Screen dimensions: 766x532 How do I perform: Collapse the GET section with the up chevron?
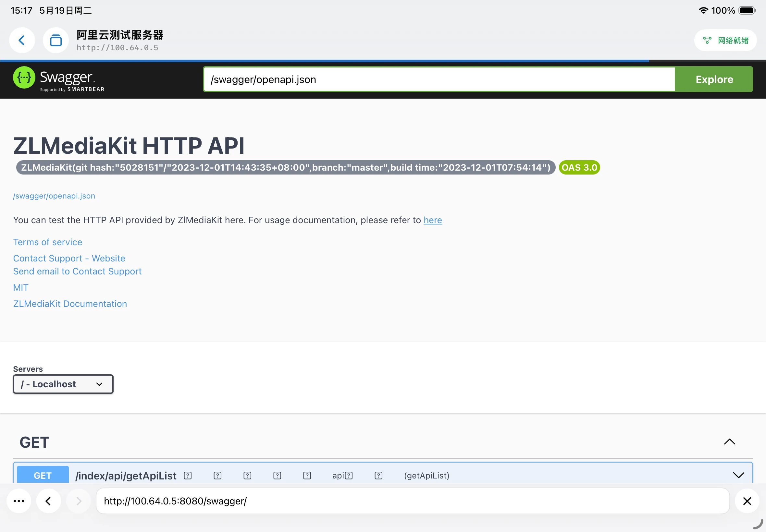click(729, 442)
